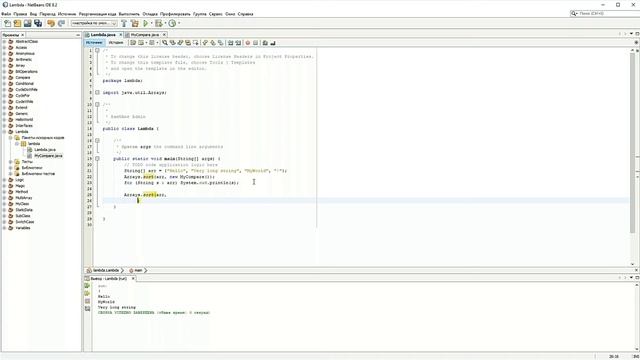Run the project with green play icon

145,23
